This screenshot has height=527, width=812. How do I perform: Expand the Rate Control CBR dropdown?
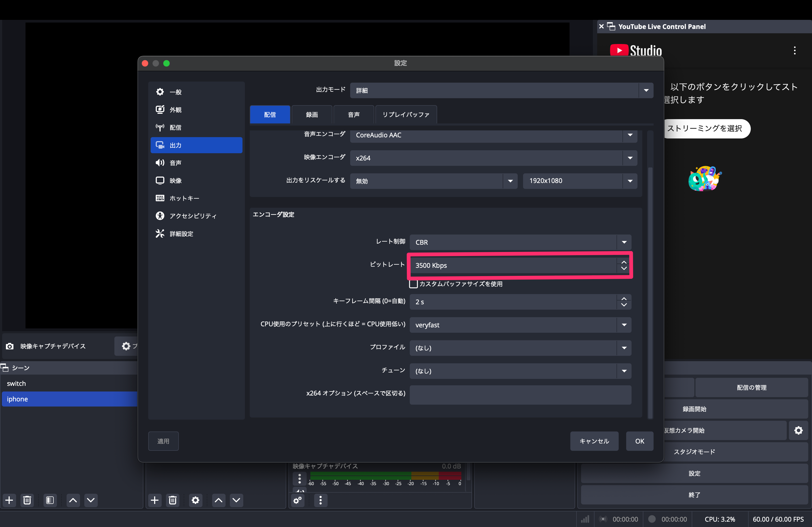pos(520,242)
